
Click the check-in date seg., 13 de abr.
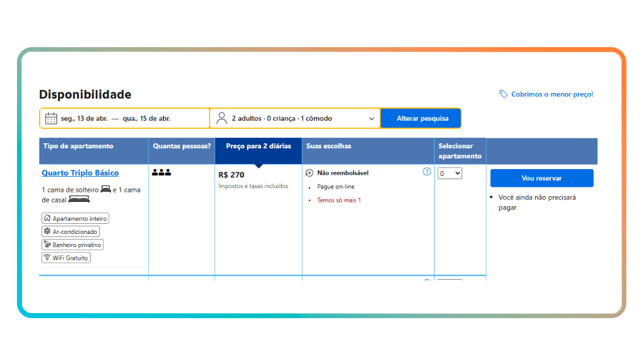pos(84,118)
